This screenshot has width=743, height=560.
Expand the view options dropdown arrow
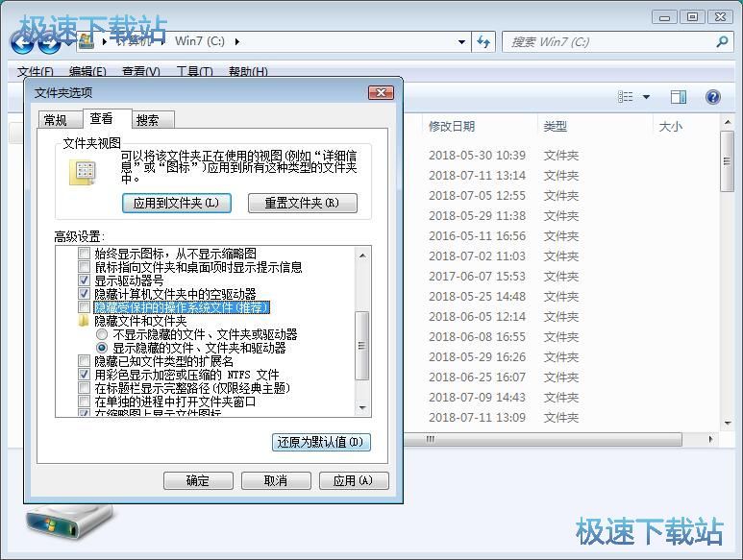click(646, 97)
